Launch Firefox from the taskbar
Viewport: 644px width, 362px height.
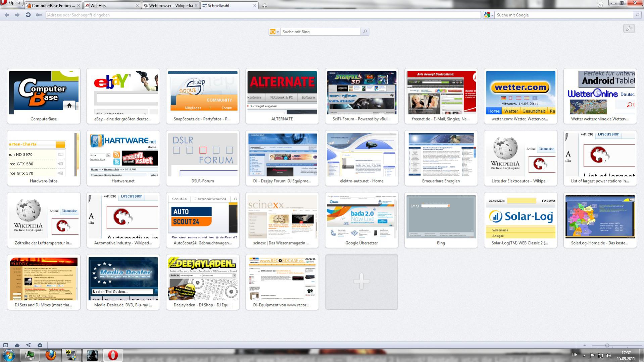(x=51, y=355)
